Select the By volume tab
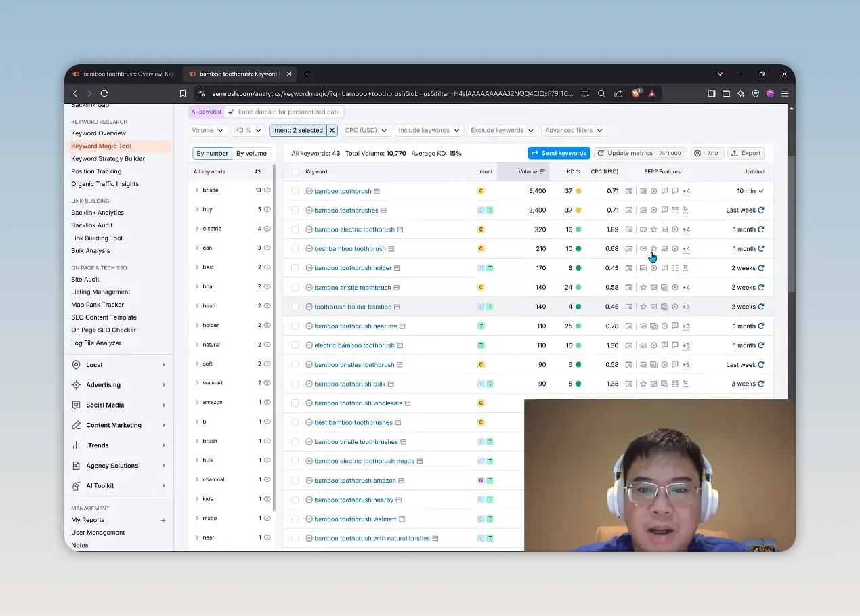The image size is (860, 616). tap(251, 153)
